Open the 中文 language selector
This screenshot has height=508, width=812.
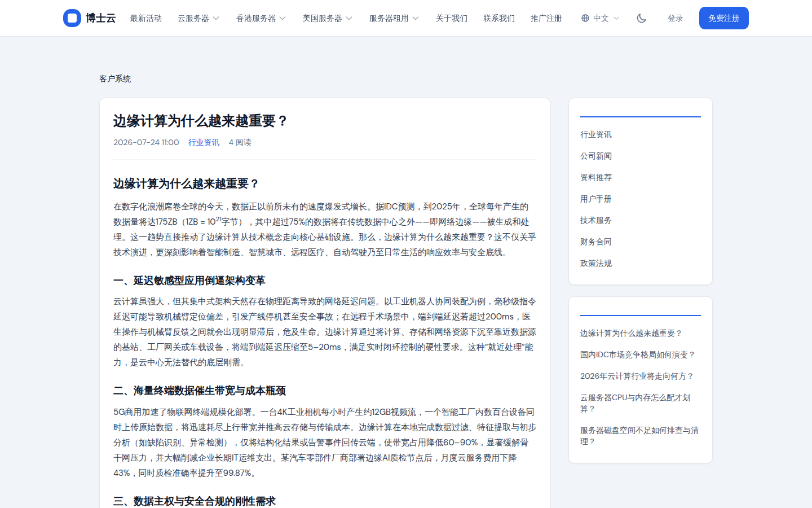pyautogui.click(x=601, y=18)
